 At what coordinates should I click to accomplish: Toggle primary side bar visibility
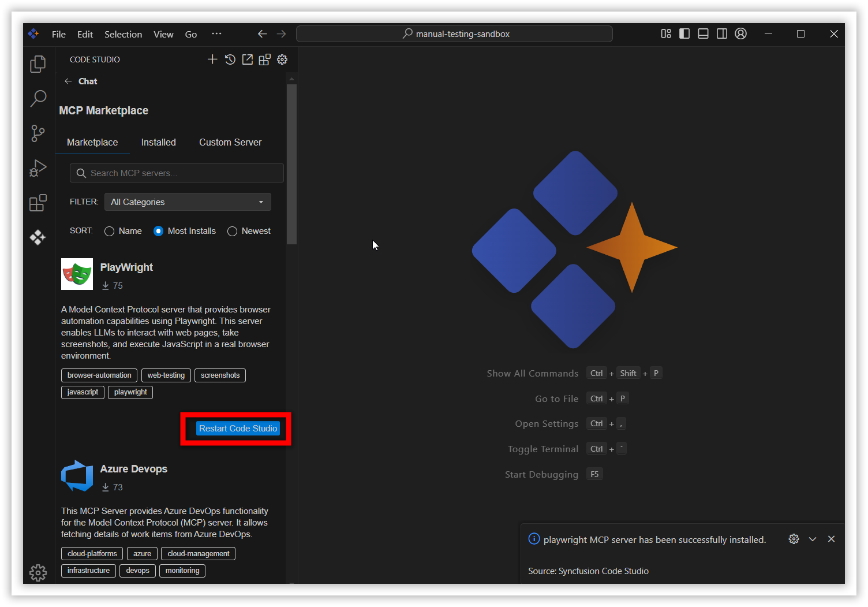click(x=684, y=34)
